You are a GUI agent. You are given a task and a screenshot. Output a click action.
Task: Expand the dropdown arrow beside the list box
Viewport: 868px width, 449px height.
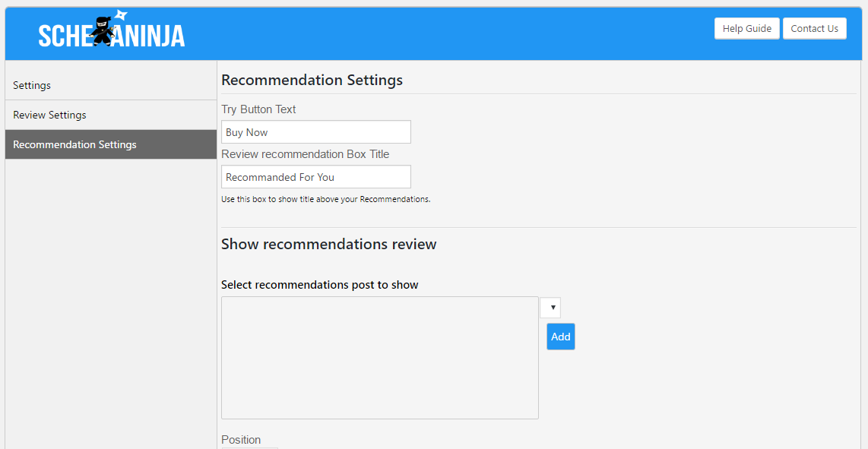pos(552,308)
